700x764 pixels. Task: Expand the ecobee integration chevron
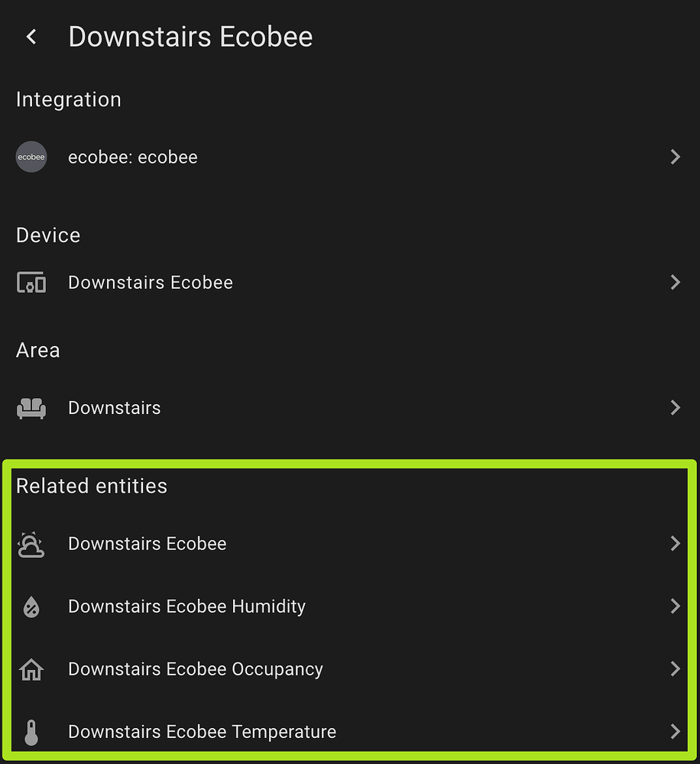675,157
